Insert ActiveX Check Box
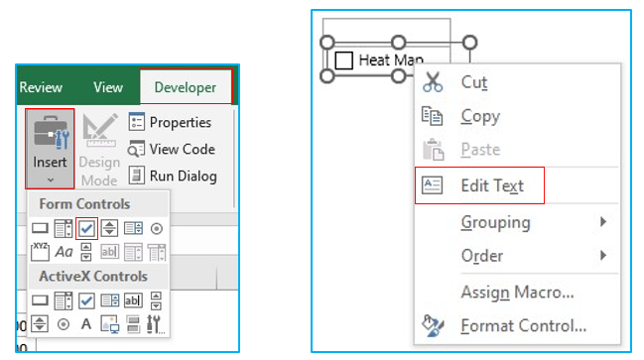The image size is (644, 360). coord(86,300)
